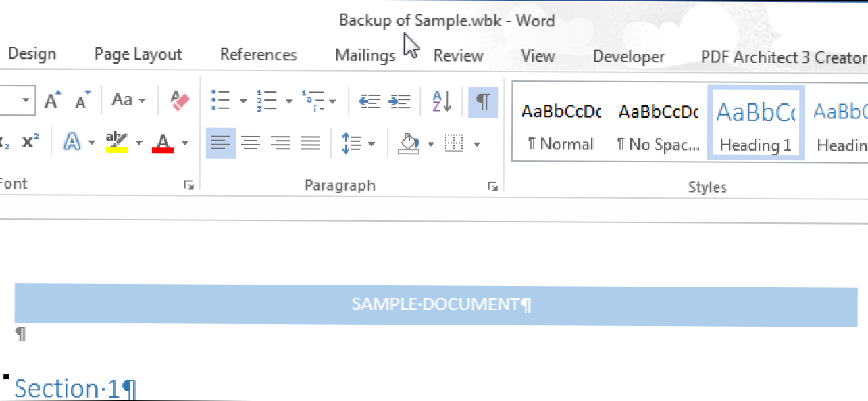Image resolution: width=868 pixels, height=401 pixels.
Task: Toggle align left for the paragraph
Action: tap(221, 143)
